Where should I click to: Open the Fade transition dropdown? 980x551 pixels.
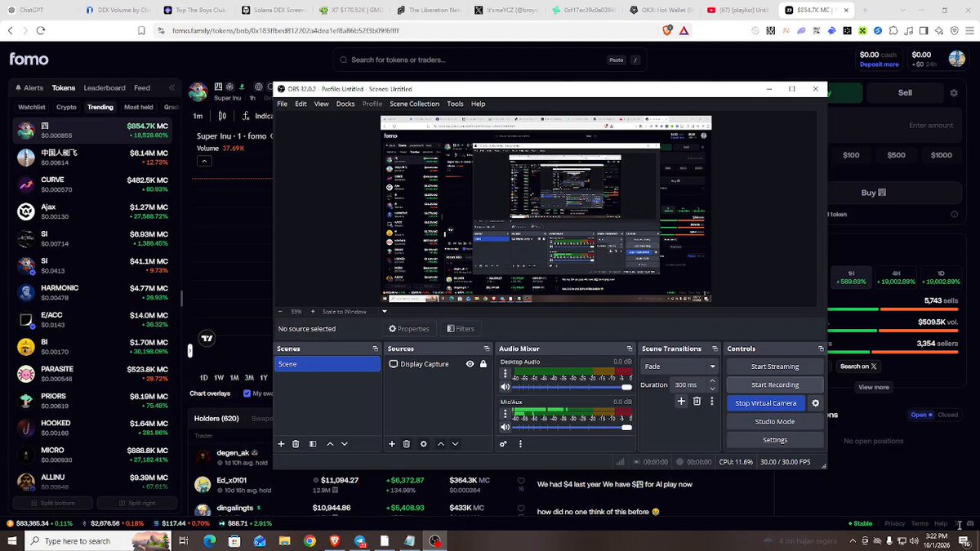pos(679,367)
